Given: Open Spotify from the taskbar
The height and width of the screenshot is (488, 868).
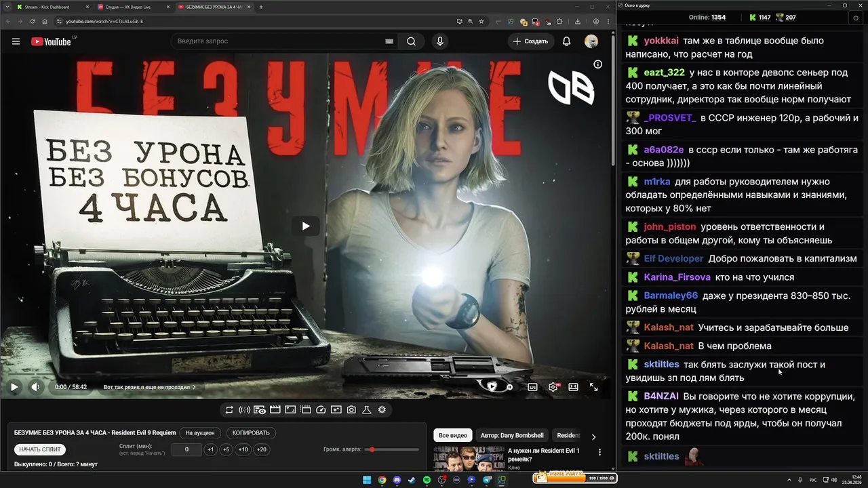Looking at the screenshot, I should pos(427,480).
